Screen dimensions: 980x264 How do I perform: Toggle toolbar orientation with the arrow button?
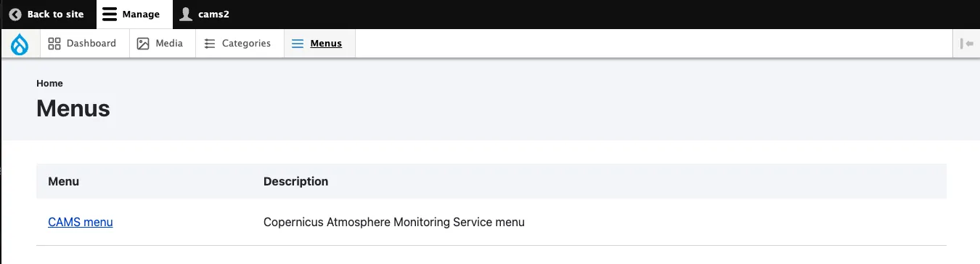[x=966, y=44]
